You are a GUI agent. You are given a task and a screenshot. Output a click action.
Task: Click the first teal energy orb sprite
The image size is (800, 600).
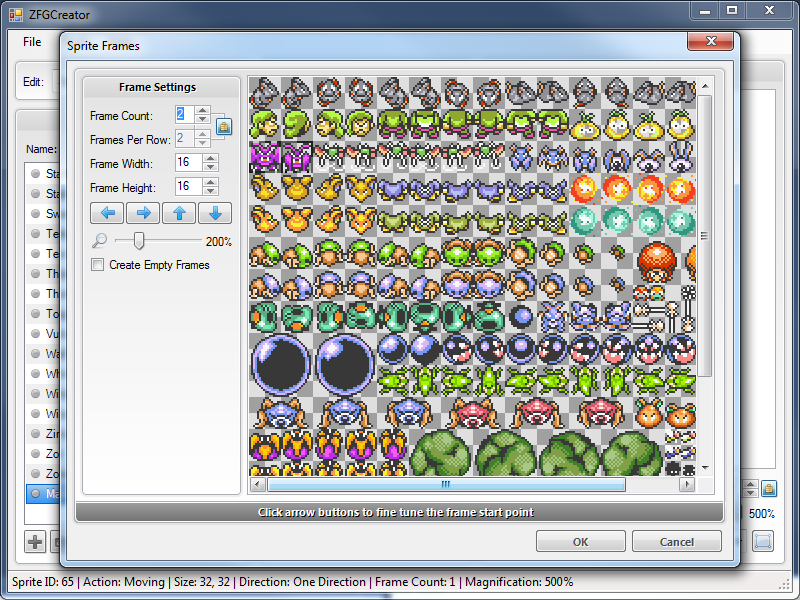(584, 221)
